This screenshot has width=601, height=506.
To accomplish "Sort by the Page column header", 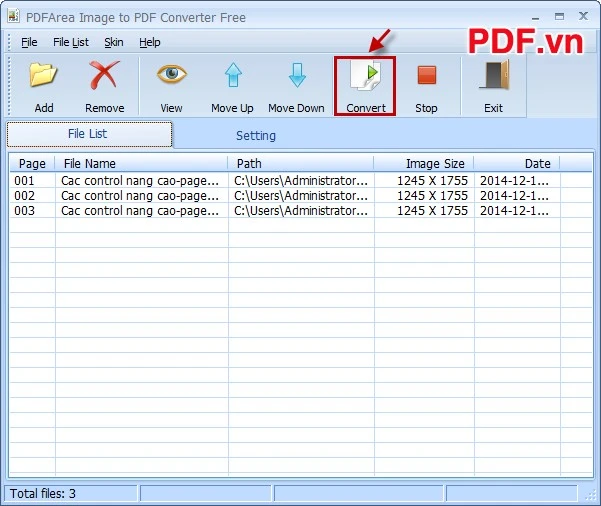I will tap(32, 164).
